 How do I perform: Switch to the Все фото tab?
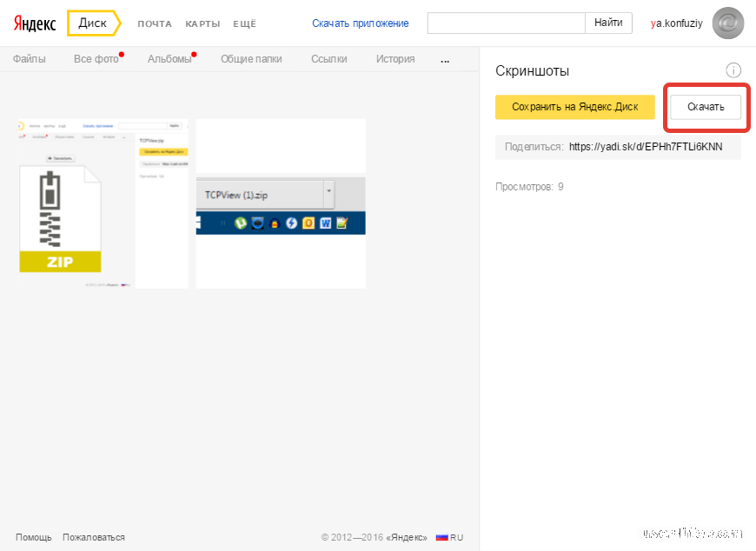tap(96, 59)
